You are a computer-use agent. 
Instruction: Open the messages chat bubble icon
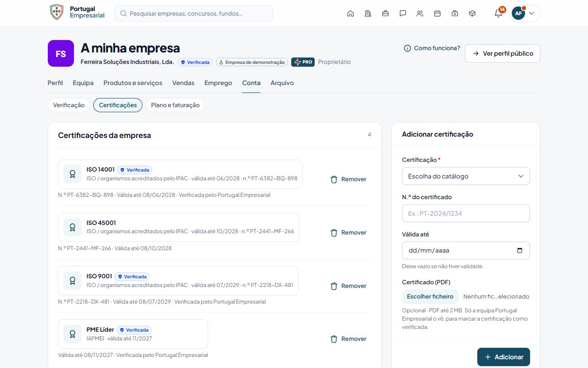pyautogui.click(x=403, y=13)
